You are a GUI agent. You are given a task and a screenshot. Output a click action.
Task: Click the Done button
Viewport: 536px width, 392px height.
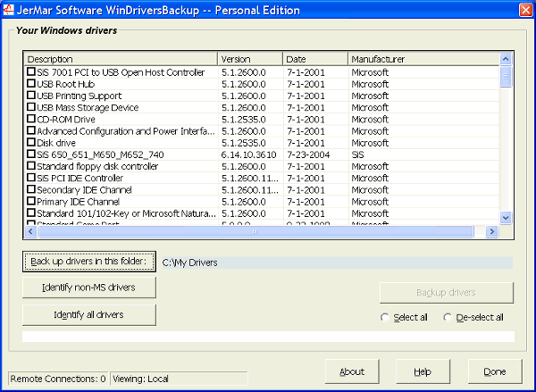495,371
